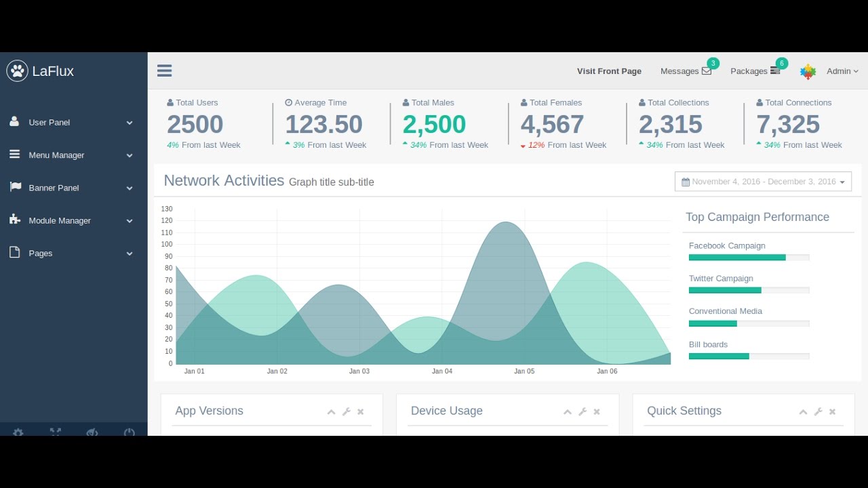Screen dimensions: 868x488
Task: Close the Device Usage panel
Action: tap(597, 411)
